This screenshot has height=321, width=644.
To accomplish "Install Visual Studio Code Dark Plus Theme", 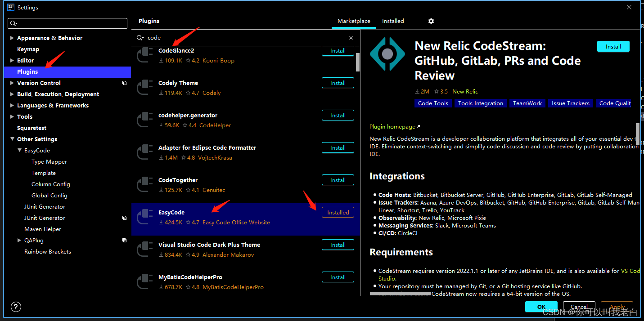I will point(338,245).
